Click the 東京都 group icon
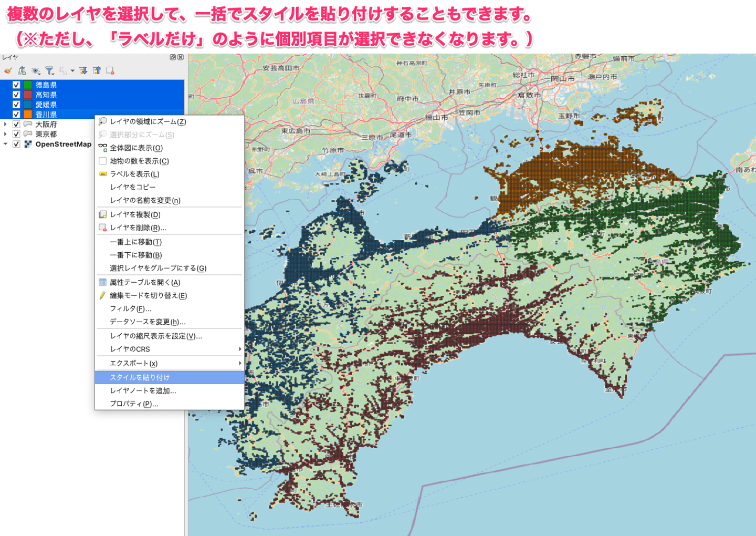The height and width of the screenshot is (536, 756). (x=28, y=135)
